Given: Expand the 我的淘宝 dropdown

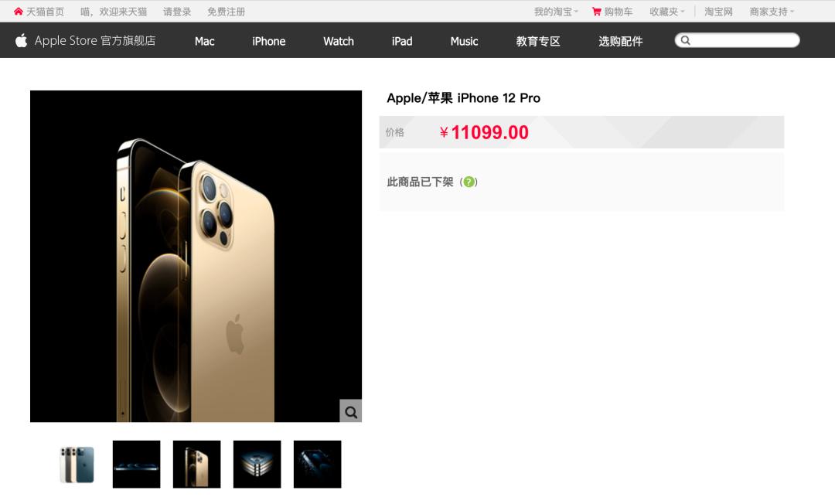Looking at the screenshot, I should point(556,12).
